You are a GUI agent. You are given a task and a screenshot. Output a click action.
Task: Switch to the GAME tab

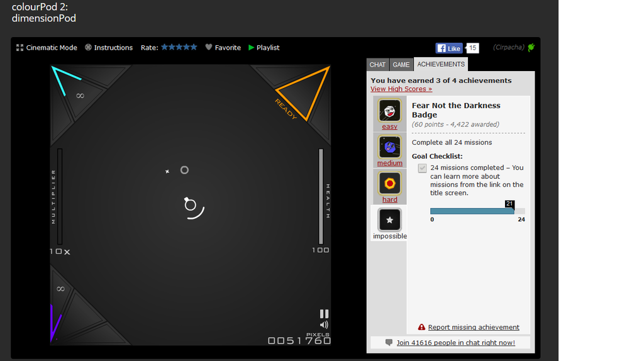pyautogui.click(x=401, y=65)
